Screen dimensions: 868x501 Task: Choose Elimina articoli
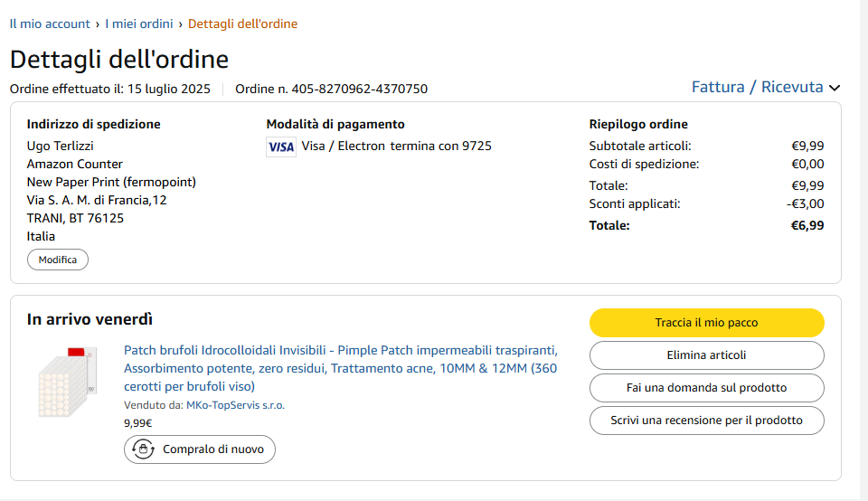pyautogui.click(x=706, y=355)
